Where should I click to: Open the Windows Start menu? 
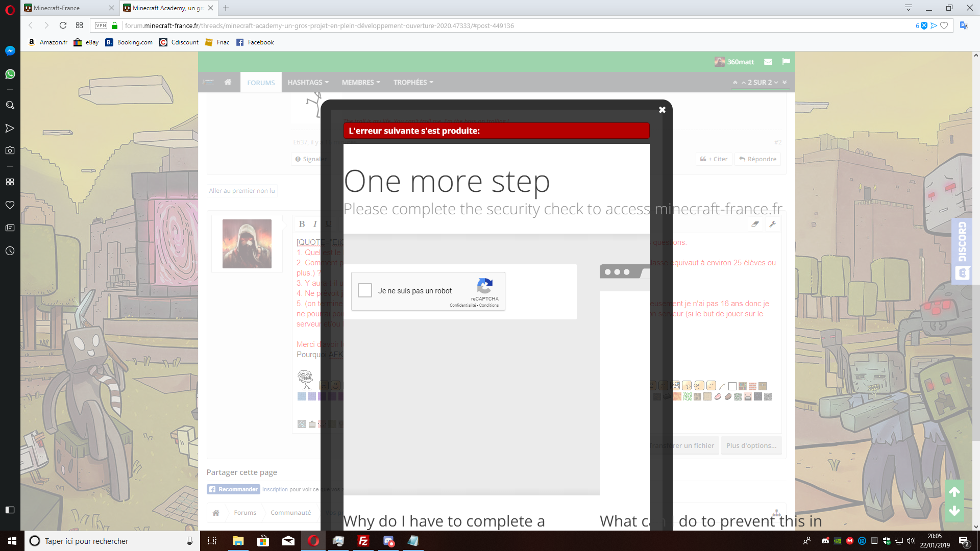[x=12, y=541]
